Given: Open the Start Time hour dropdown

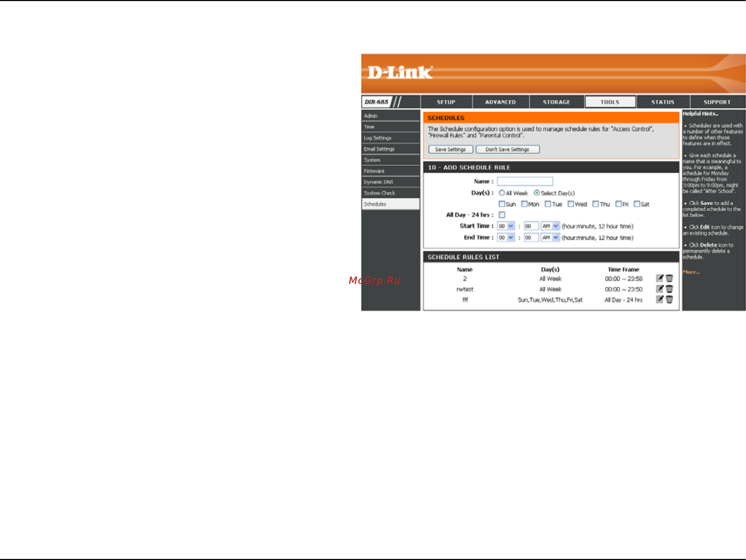Looking at the screenshot, I should (x=506, y=226).
